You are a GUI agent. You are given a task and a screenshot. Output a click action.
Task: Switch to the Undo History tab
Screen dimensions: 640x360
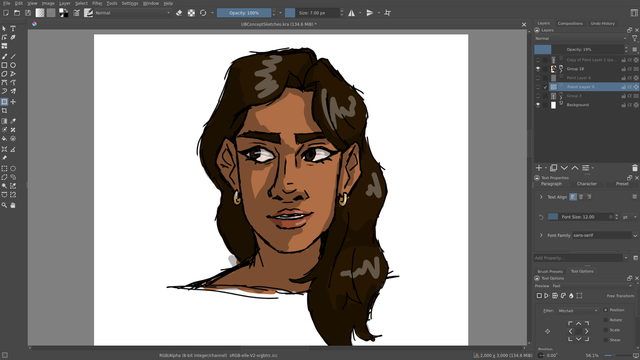pyautogui.click(x=603, y=23)
